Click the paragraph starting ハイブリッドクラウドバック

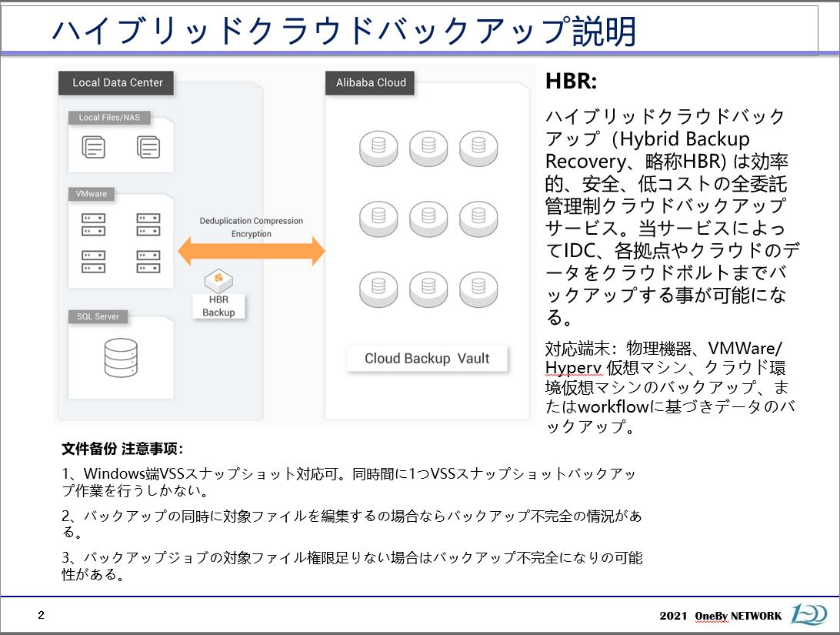[672, 217]
